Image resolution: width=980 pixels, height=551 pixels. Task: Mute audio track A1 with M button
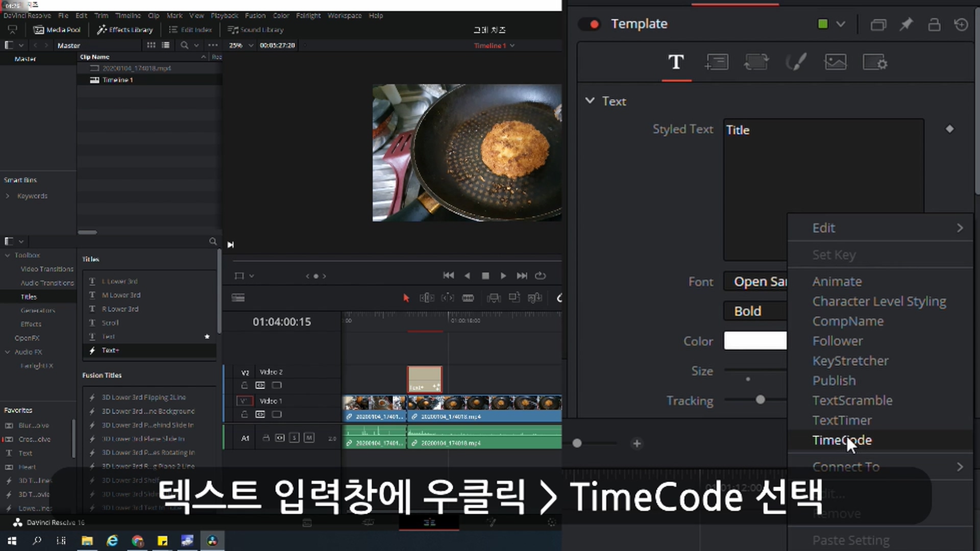click(x=309, y=438)
